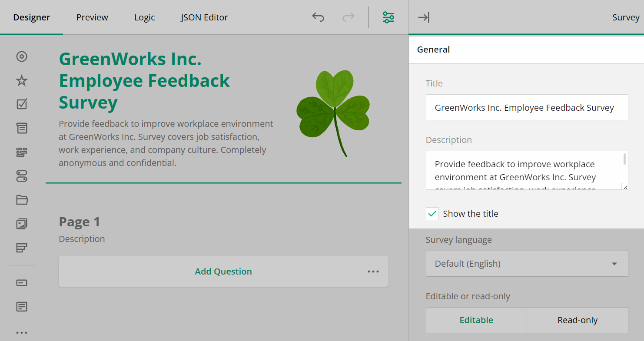Screen dimensions: 644x341
Task: Insert an Image Picker question
Action: tap(22, 223)
